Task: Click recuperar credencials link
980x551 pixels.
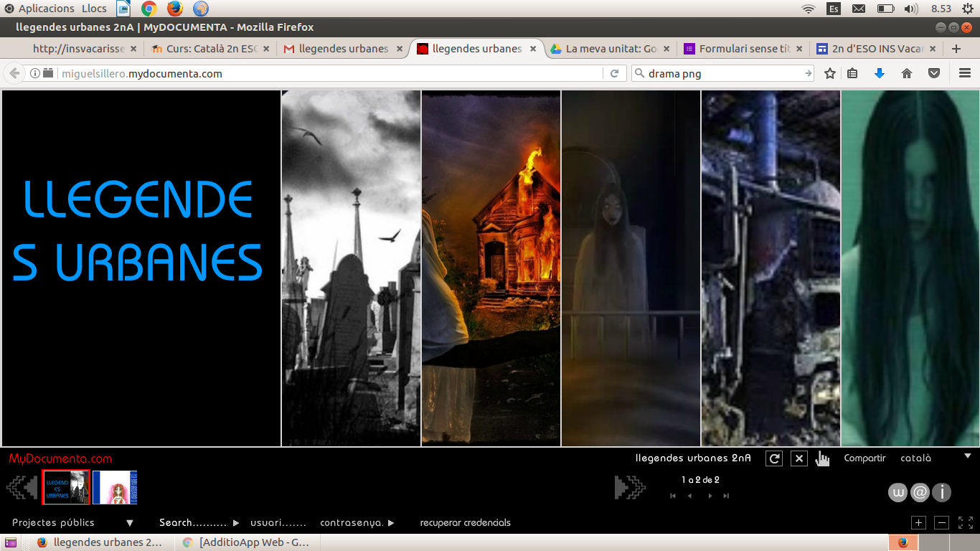Action: [466, 523]
